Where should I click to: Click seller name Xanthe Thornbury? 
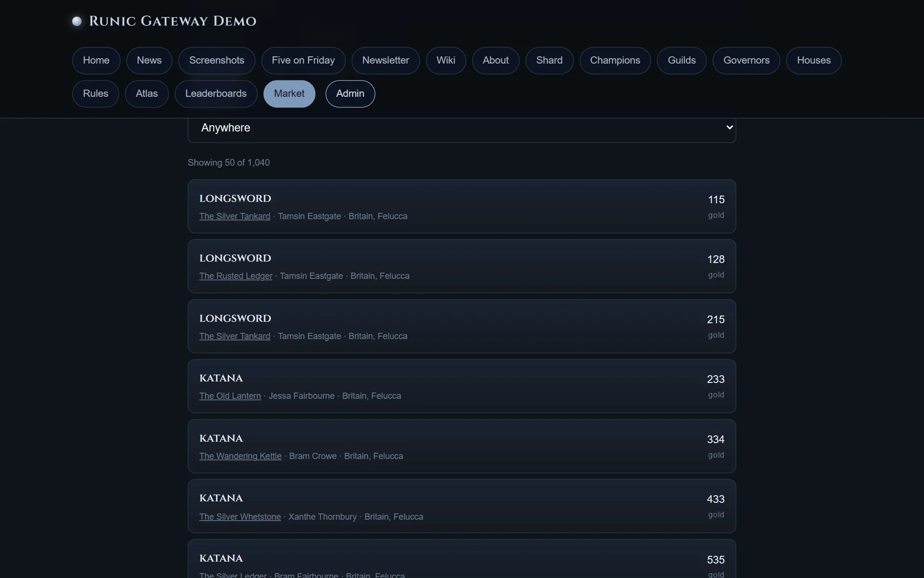pyautogui.click(x=322, y=517)
